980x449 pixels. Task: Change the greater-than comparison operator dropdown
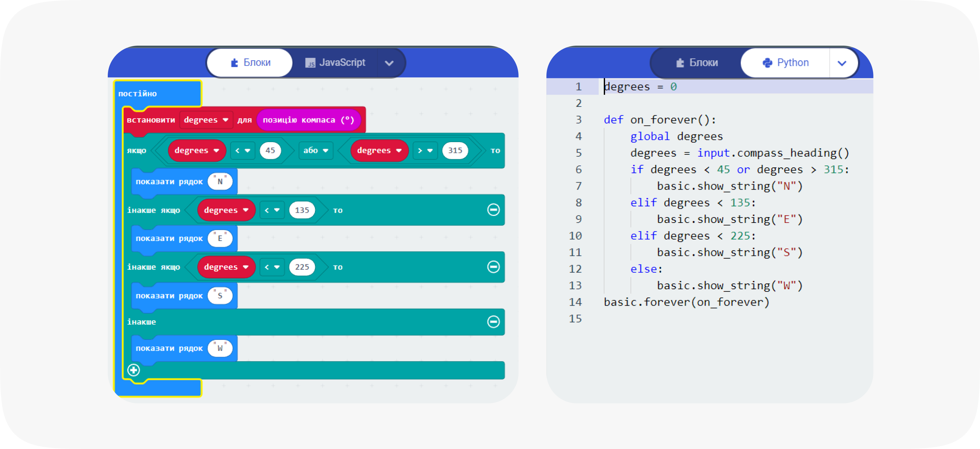pyautogui.click(x=425, y=150)
